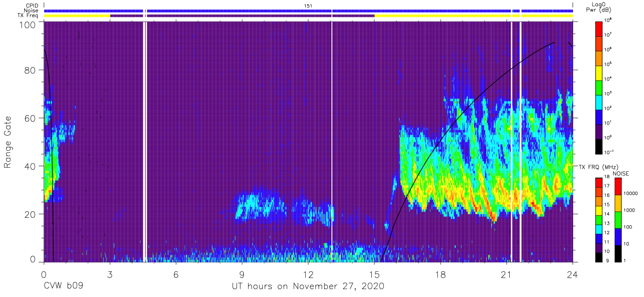Click the 'Noise' row label

pyautogui.click(x=32, y=10)
